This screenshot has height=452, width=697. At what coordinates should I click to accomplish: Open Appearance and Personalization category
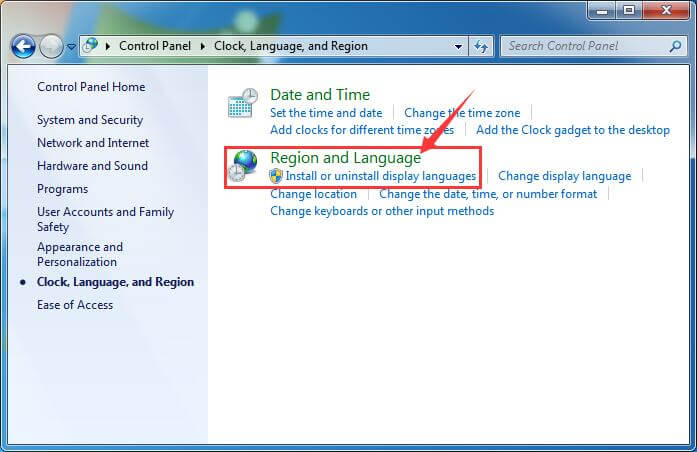tap(80, 254)
